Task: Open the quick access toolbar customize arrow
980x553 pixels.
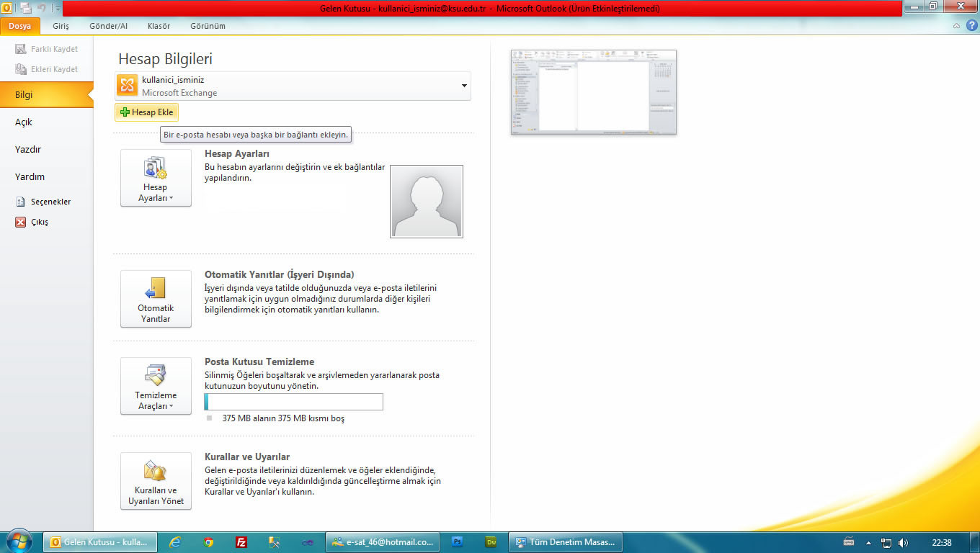Action: [x=58, y=9]
